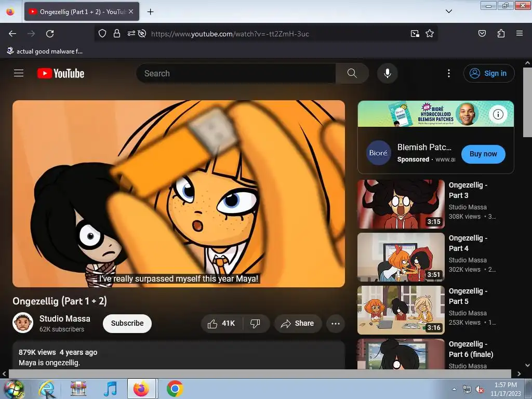Click the horizontal scrollbar left arrow
The height and width of the screenshot is (399, 532).
pos(4,374)
